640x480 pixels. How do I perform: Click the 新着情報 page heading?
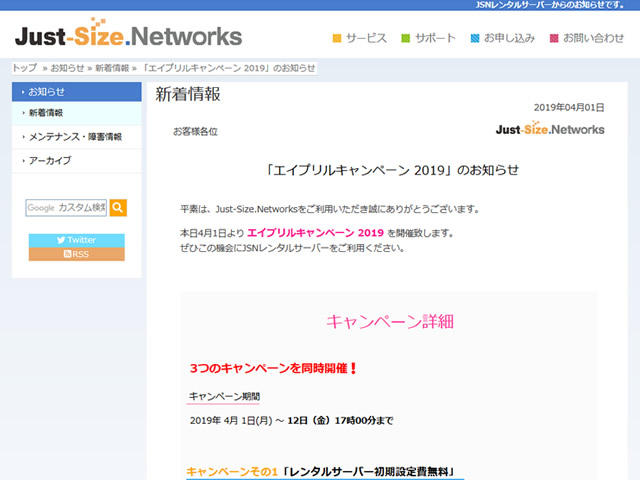[x=188, y=94]
